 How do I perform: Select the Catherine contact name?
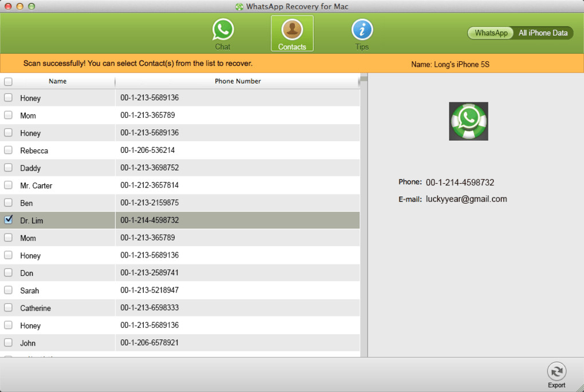point(35,308)
